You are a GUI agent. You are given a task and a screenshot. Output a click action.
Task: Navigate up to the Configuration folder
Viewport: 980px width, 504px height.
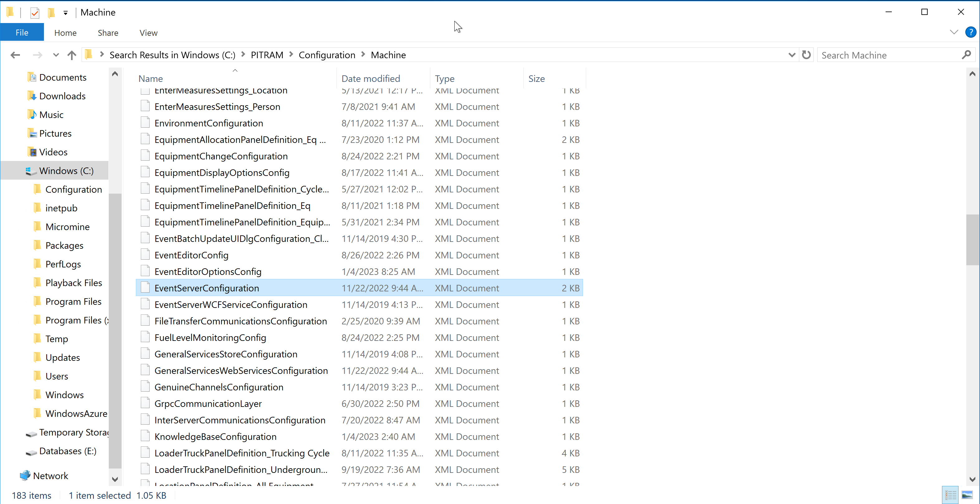click(x=72, y=55)
